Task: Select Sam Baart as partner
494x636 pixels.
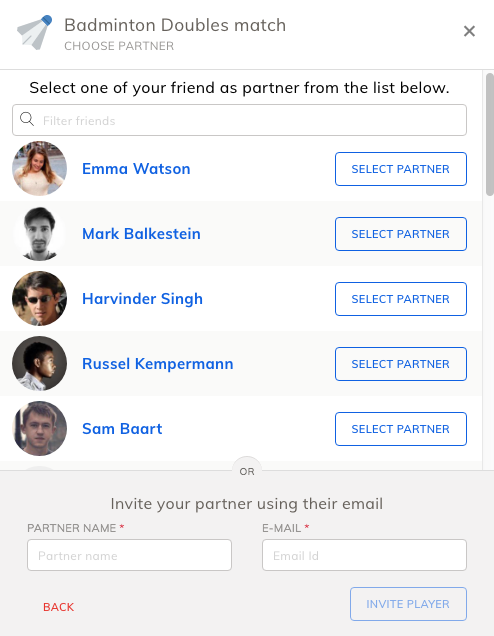Action: tap(401, 429)
